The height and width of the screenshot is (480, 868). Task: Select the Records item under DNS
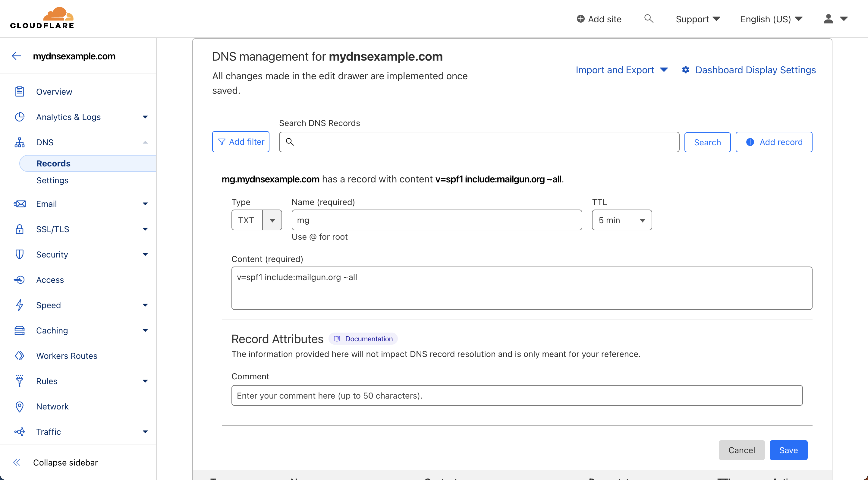[53, 163]
